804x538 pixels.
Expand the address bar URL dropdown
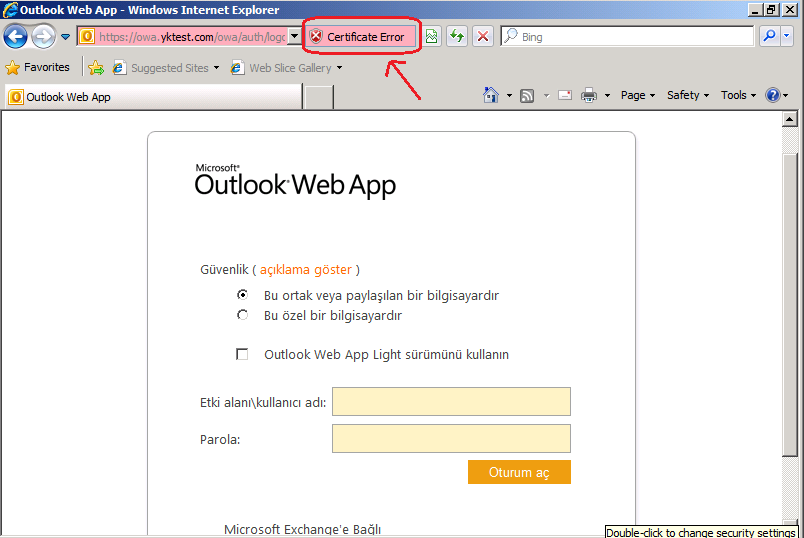[294, 36]
